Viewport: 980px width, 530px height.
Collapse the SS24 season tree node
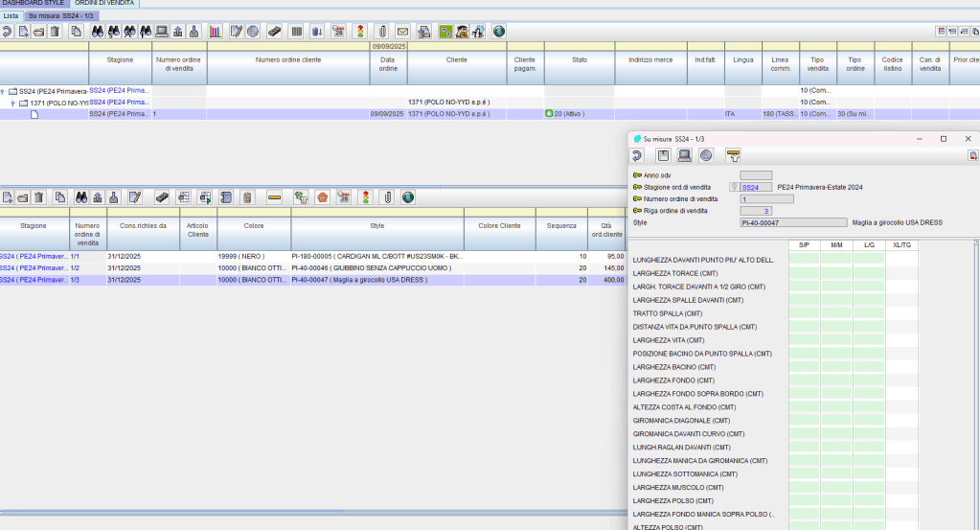click(4, 91)
